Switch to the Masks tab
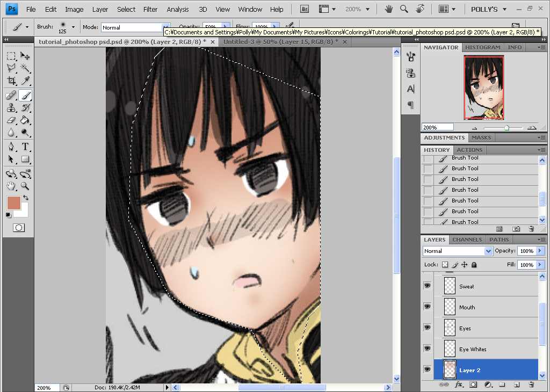 point(481,138)
